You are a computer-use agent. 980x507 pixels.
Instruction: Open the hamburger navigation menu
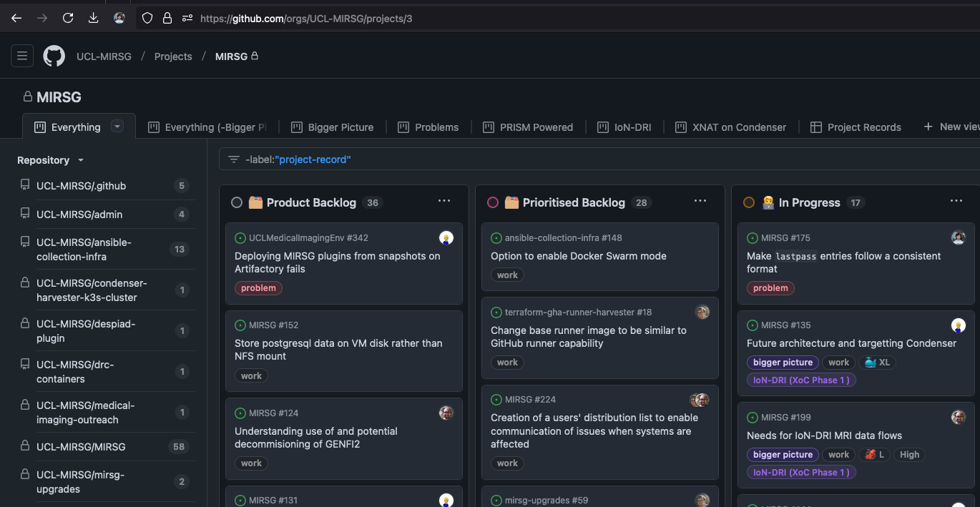pos(22,56)
